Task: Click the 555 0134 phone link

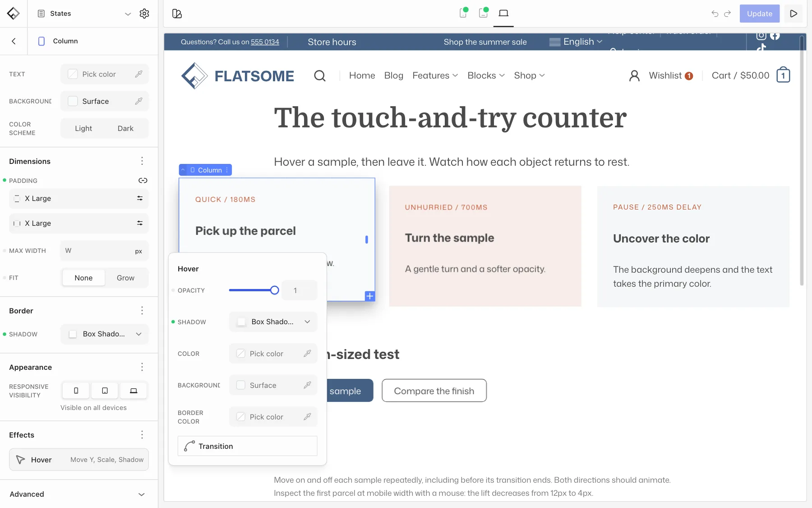Action: point(265,42)
